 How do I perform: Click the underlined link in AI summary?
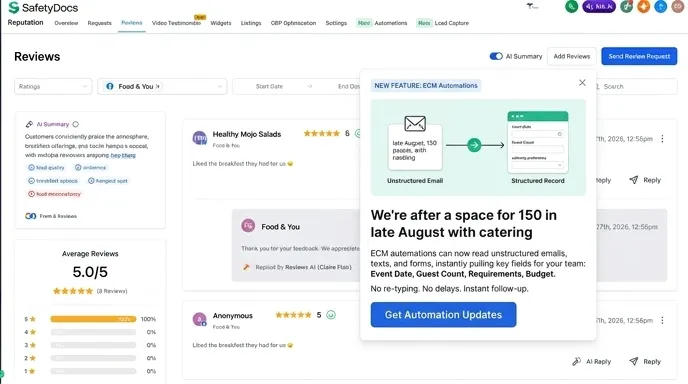123,155
